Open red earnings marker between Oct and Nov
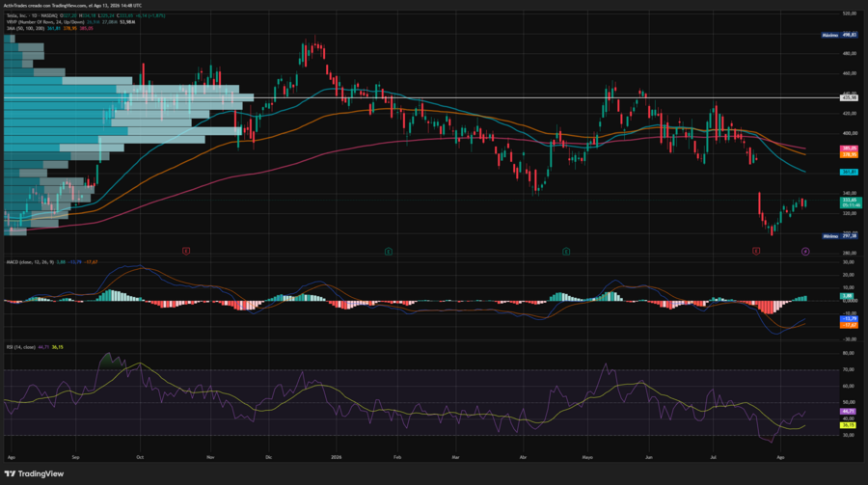Screen dimensions: 868x485 coord(186,252)
